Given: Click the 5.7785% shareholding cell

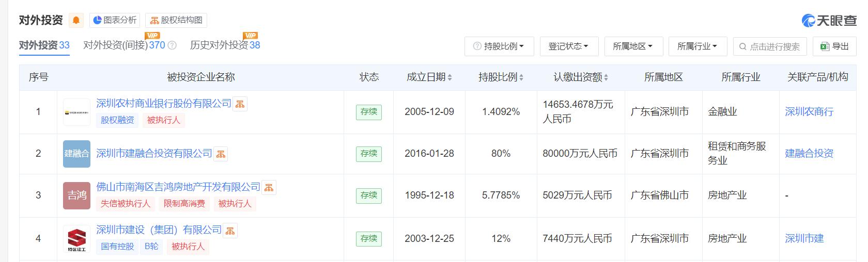Looking at the screenshot, I should click(x=501, y=195).
